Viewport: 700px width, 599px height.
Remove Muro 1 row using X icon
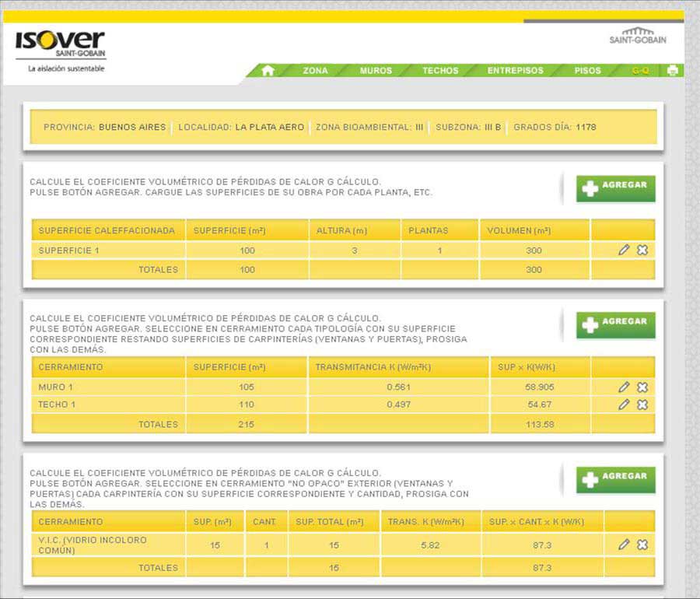(x=642, y=387)
